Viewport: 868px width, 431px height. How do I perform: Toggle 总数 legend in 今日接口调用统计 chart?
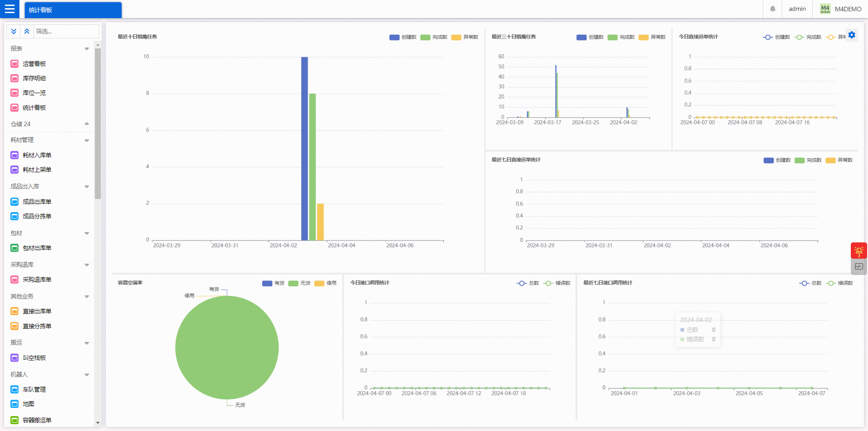[x=528, y=283]
